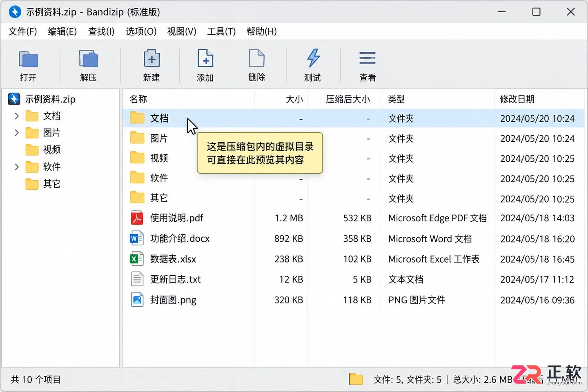The width and height of the screenshot is (588, 392).
Task: Open the 视图(V) menu
Action: (182, 31)
